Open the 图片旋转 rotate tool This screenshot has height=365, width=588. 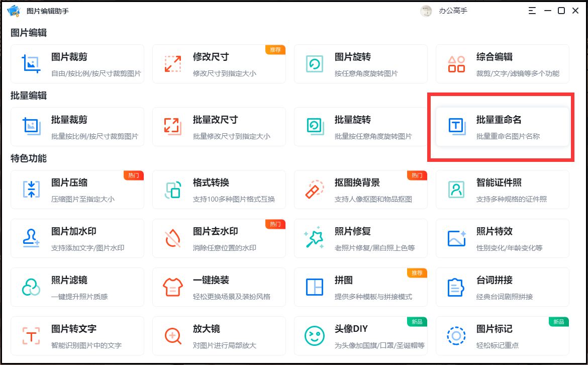pyautogui.click(x=361, y=63)
